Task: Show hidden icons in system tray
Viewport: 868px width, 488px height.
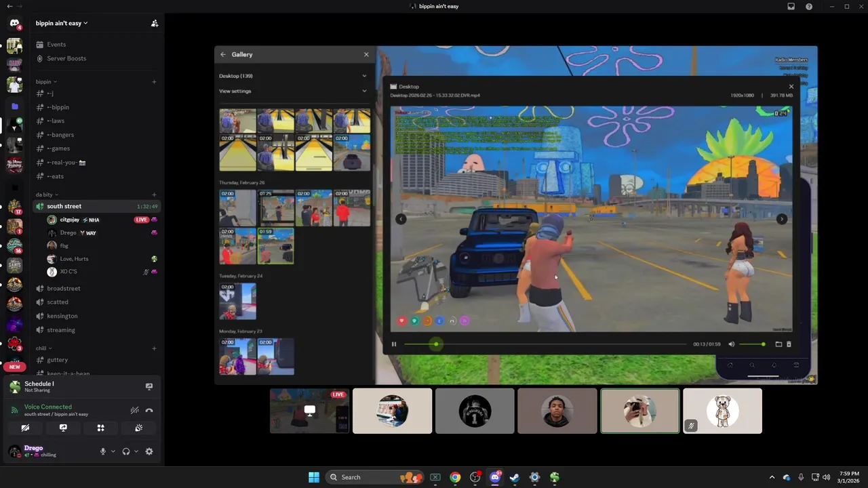Action: (772, 477)
